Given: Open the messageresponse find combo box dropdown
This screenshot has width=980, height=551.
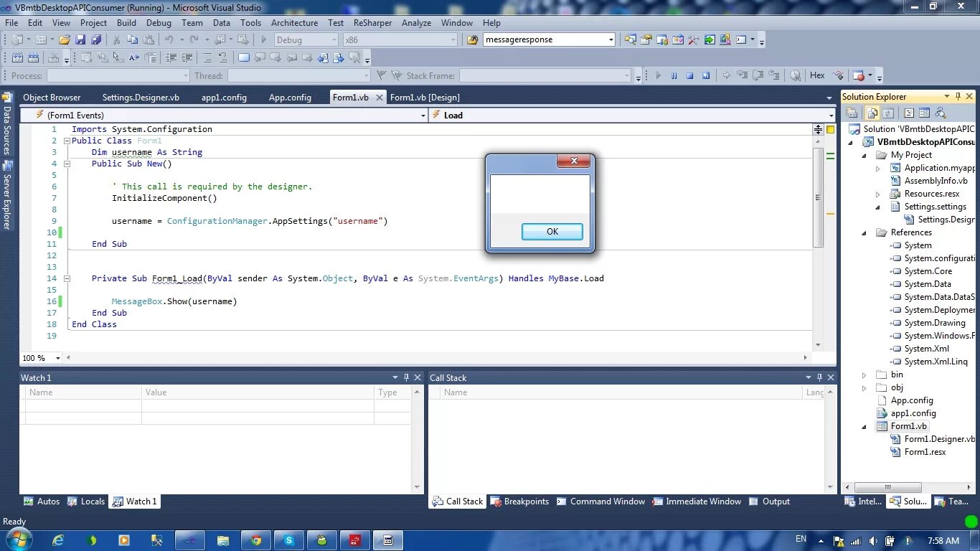Looking at the screenshot, I should [611, 39].
